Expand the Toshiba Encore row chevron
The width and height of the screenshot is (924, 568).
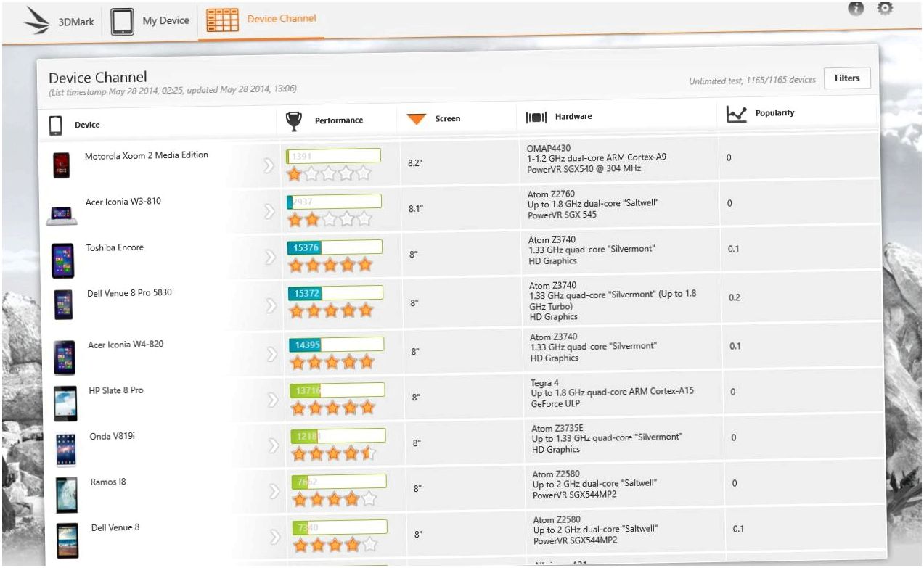(272, 258)
